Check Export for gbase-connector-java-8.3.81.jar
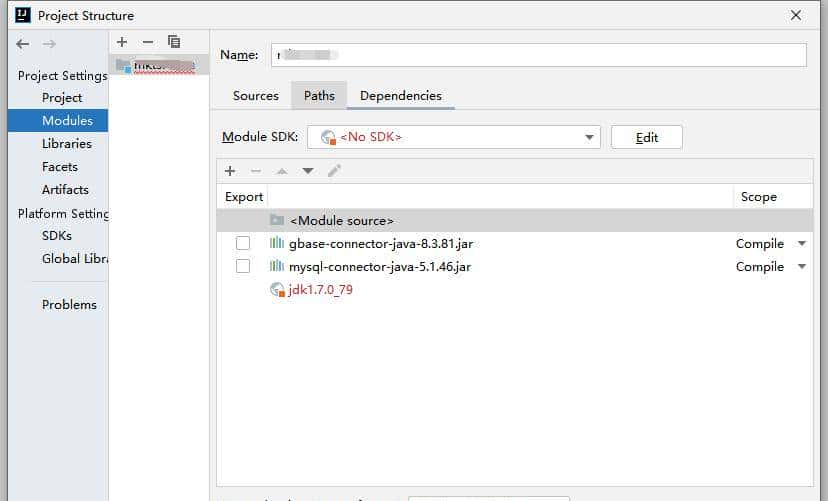Screen dimensions: 828x501 coord(243,243)
